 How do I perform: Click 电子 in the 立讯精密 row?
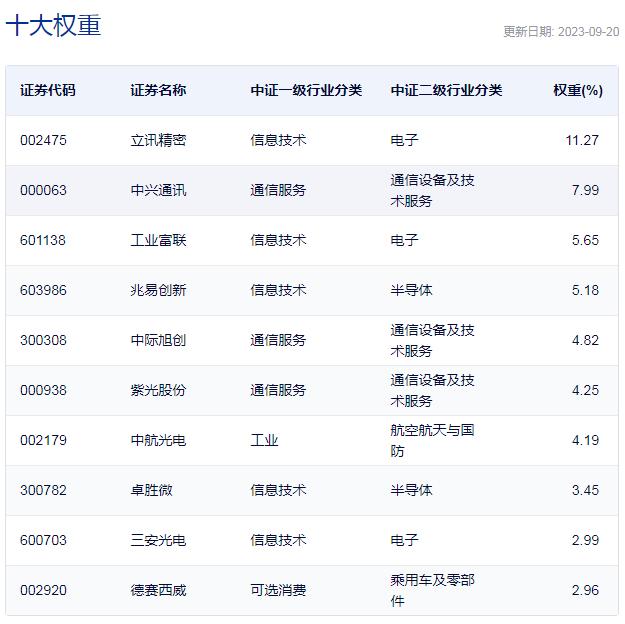coord(405,140)
